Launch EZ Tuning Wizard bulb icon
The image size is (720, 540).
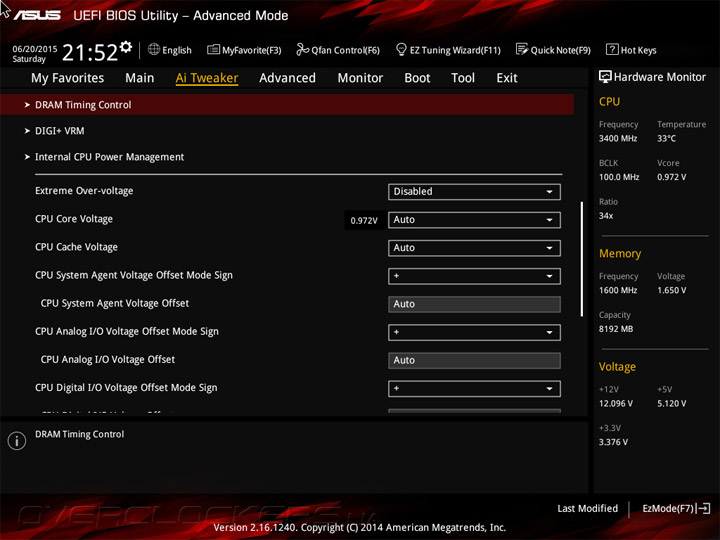click(x=401, y=49)
